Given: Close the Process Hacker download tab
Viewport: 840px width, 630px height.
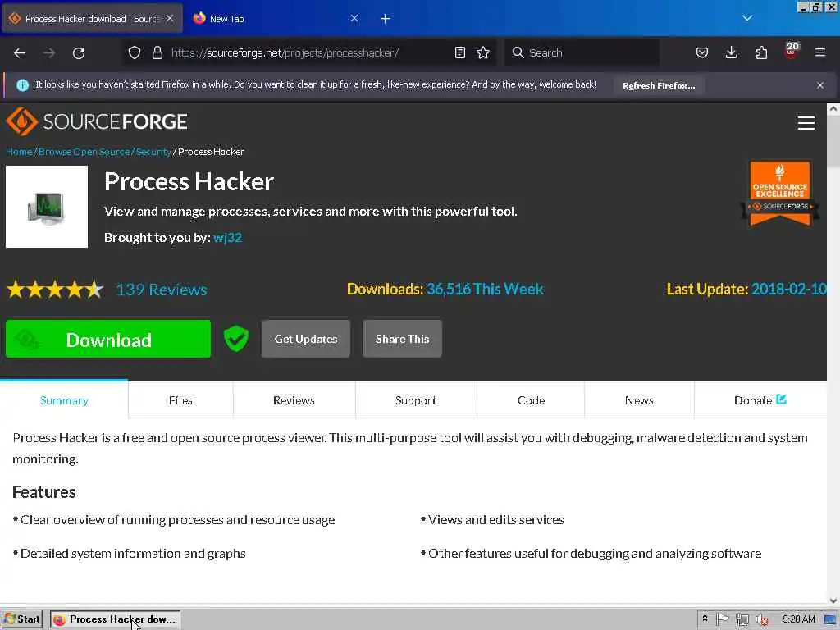Looking at the screenshot, I should pos(170,18).
